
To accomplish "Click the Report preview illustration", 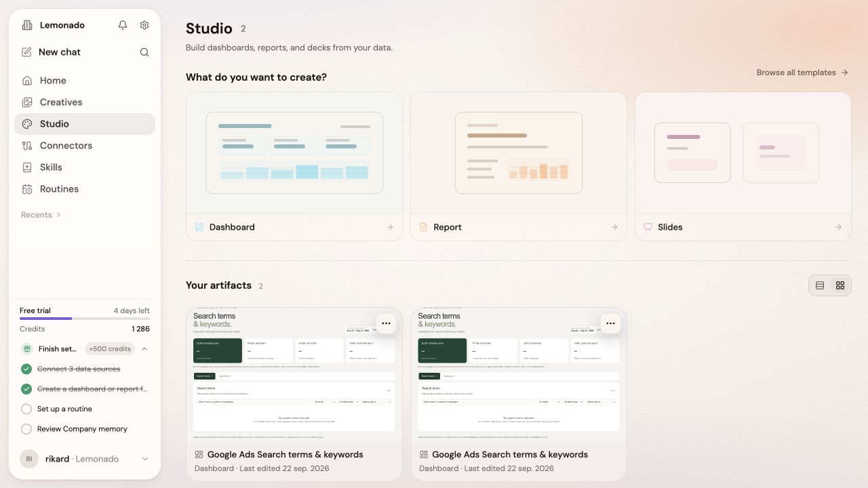I will (519, 152).
